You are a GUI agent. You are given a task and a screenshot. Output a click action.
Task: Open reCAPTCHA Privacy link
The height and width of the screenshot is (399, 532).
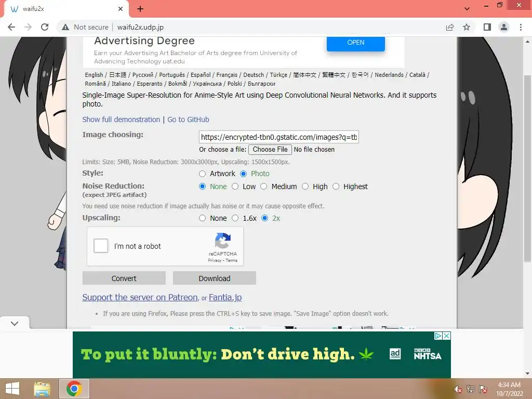point(215,260)
